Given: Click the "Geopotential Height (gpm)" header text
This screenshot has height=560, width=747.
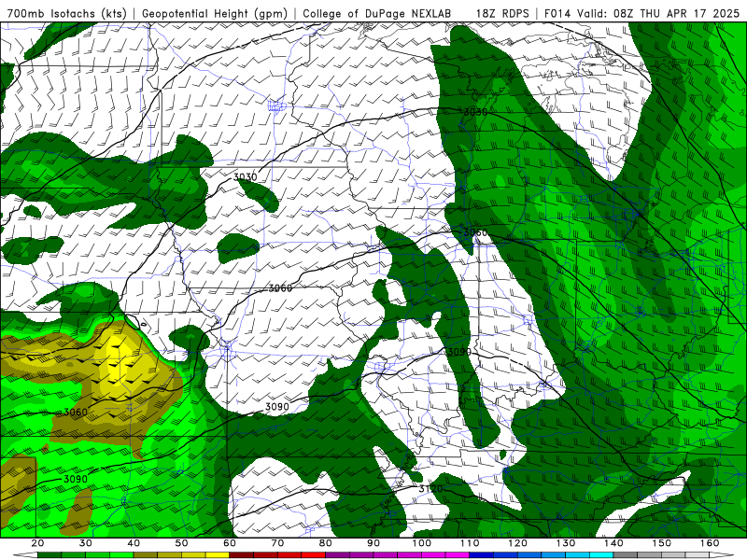Looking at the screenshot, I should click(x=215, y=13).
